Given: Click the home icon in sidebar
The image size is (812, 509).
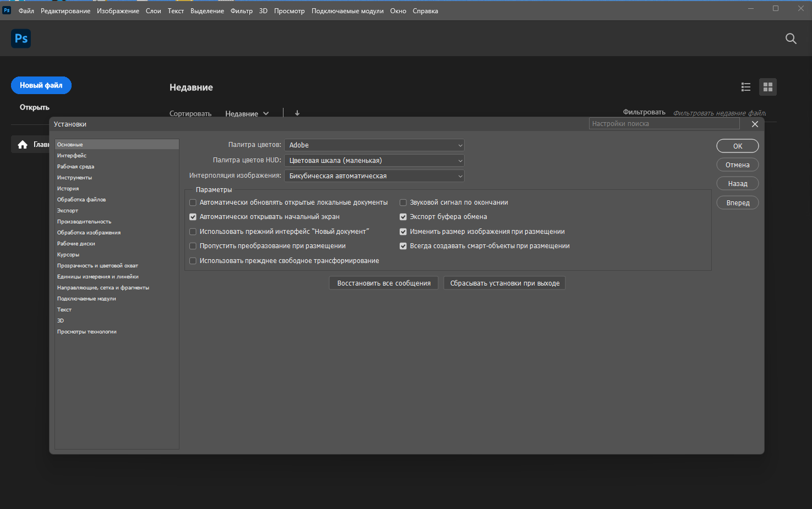Looking at the screenshot, I should (x=23, y=145).
